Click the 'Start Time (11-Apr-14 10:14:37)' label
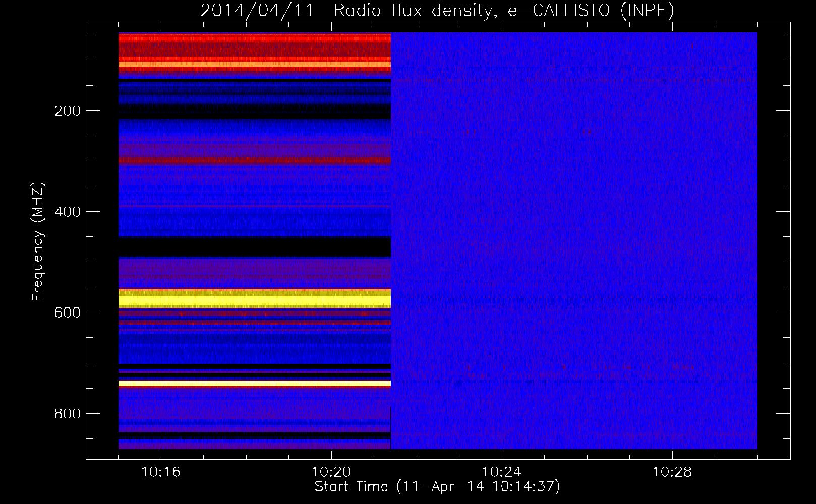The width and height of the screenshot is (816, 504). [437, 487]
